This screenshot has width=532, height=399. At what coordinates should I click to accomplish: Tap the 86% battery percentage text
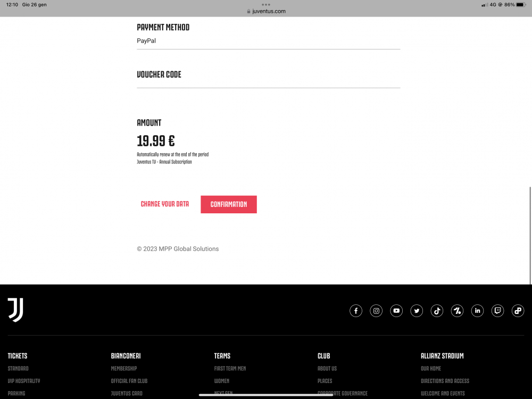click(509, 5)
